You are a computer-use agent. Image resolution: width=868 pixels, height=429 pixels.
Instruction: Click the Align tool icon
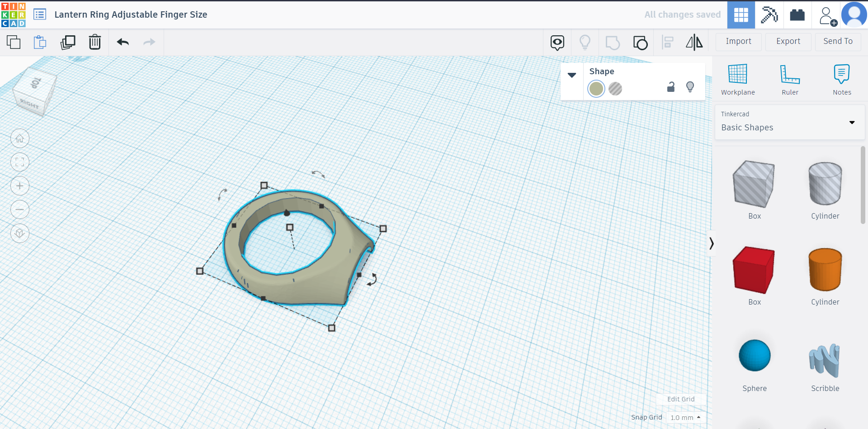667,43
